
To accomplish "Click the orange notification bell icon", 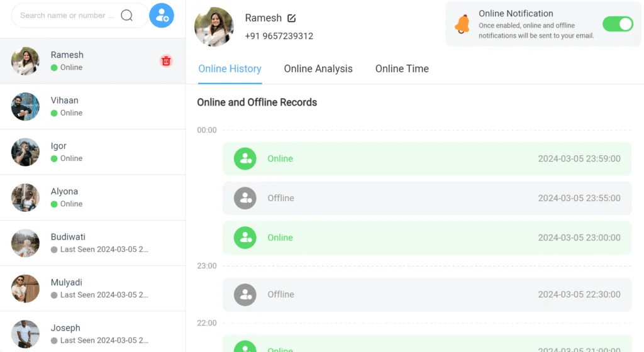I will (462, 24).
